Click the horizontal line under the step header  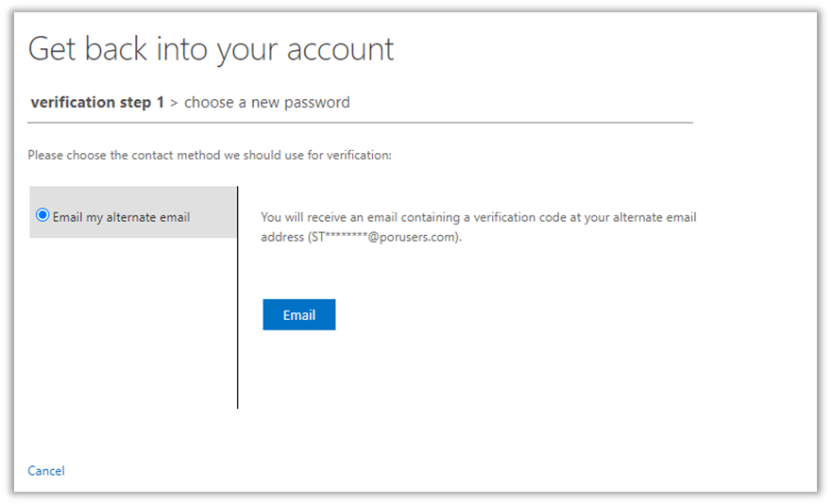tap(361, 123)
